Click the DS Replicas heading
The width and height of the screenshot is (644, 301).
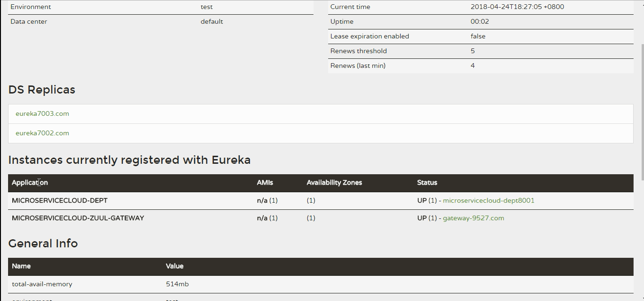point(42,90)
